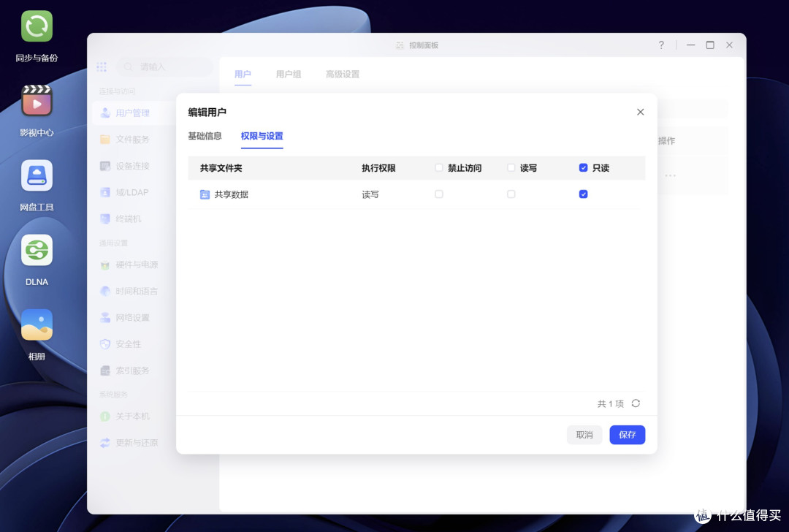Click the control panel search field
Viewport: 789px width, 532px height.
(x=165, y=67)
